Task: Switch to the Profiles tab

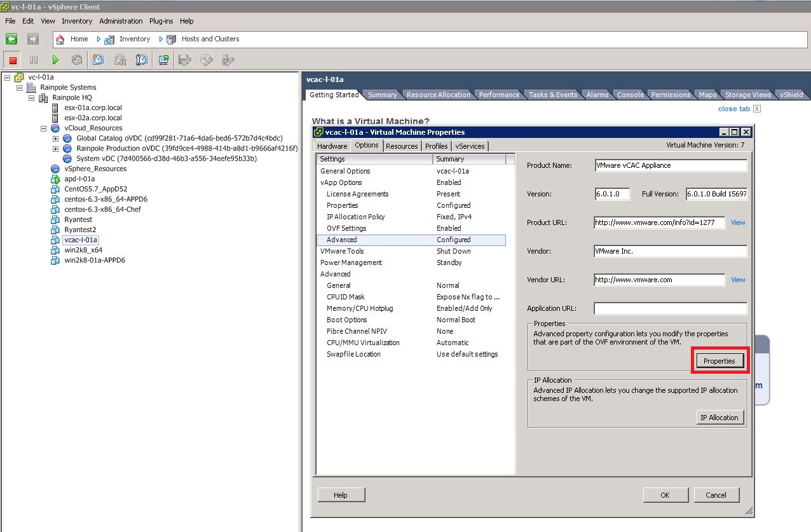Action: (437, 146)
